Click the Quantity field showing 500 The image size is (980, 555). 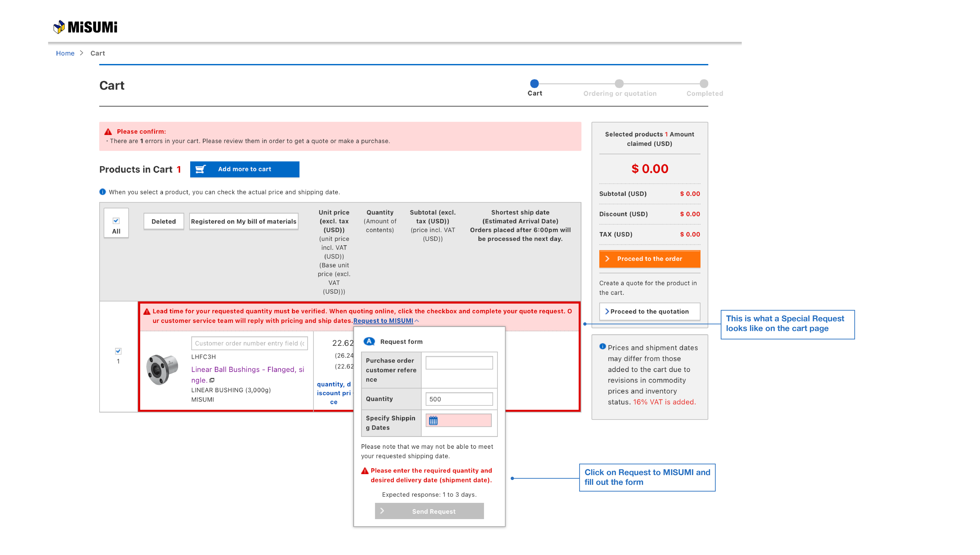459,399
